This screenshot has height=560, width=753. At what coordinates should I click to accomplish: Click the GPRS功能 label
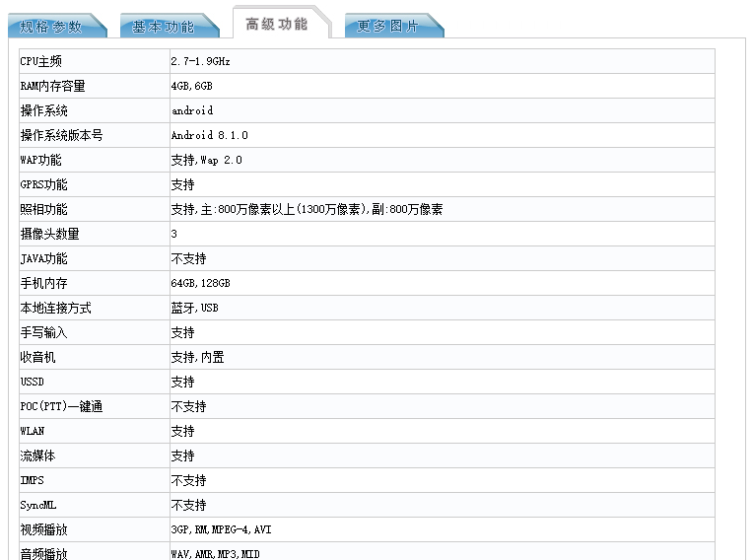[x=43, y=185]
